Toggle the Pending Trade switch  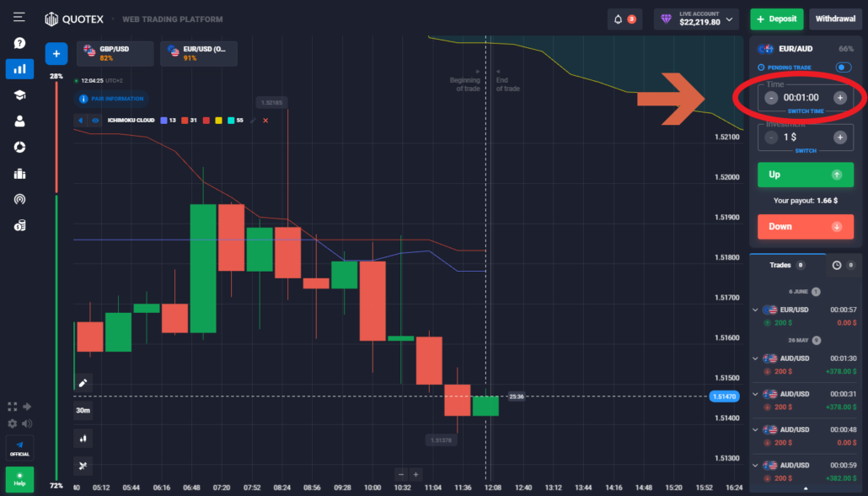[x=842, y=67]
